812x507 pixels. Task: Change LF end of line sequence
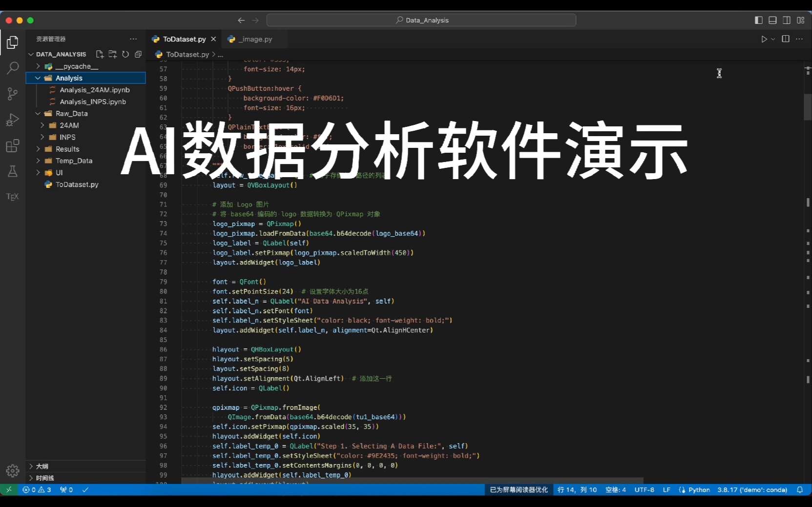pyautogui.click(x=666, y=490)
